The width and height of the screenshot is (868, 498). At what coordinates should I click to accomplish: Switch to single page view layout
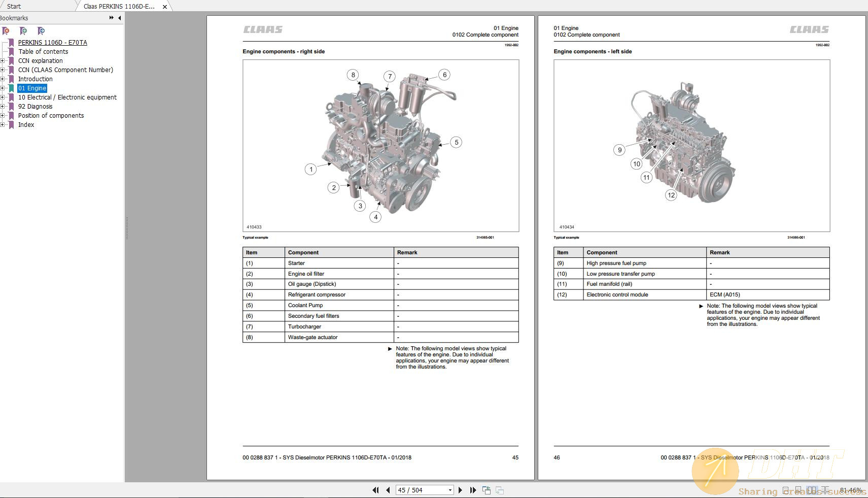785,490
